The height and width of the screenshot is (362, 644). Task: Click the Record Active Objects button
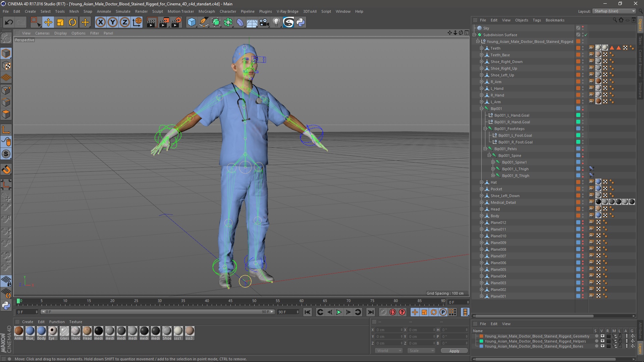383,312
